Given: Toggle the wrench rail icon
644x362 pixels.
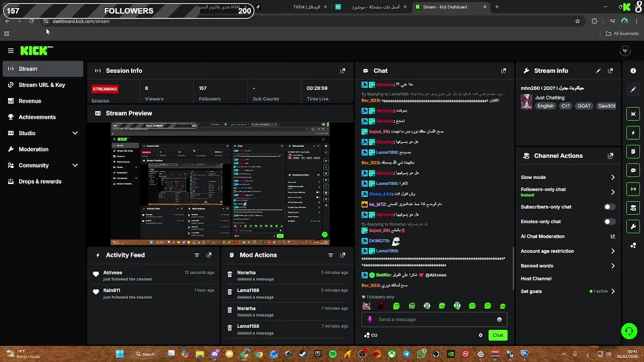Looking at the screenshot, I should 633,227.
